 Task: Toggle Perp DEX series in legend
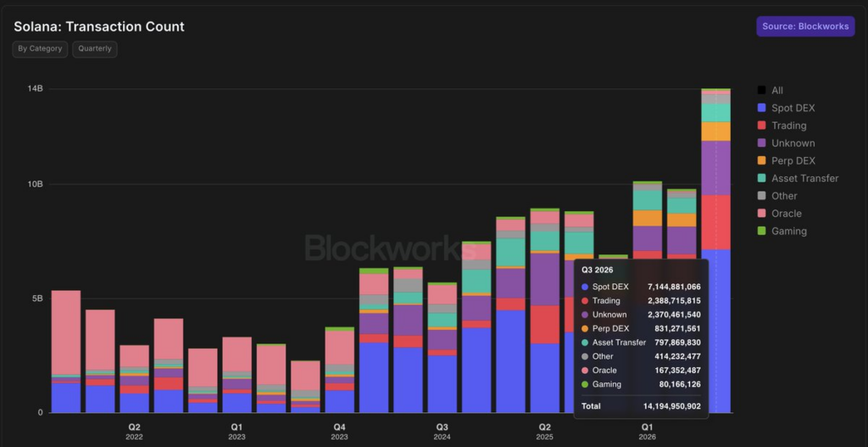(x=786, y=160)
